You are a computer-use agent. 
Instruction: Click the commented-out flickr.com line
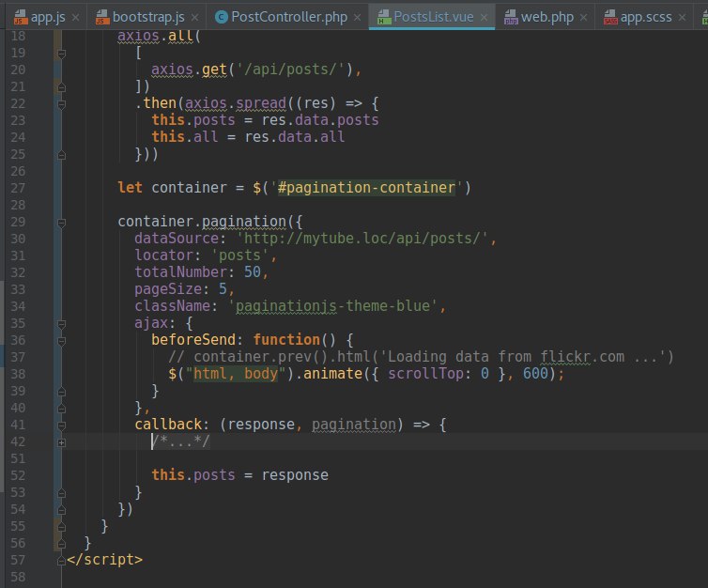pos(421,357)
